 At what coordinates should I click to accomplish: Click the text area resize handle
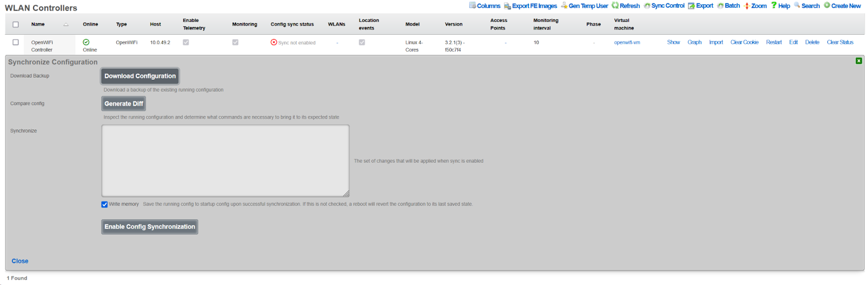[346, 193]
